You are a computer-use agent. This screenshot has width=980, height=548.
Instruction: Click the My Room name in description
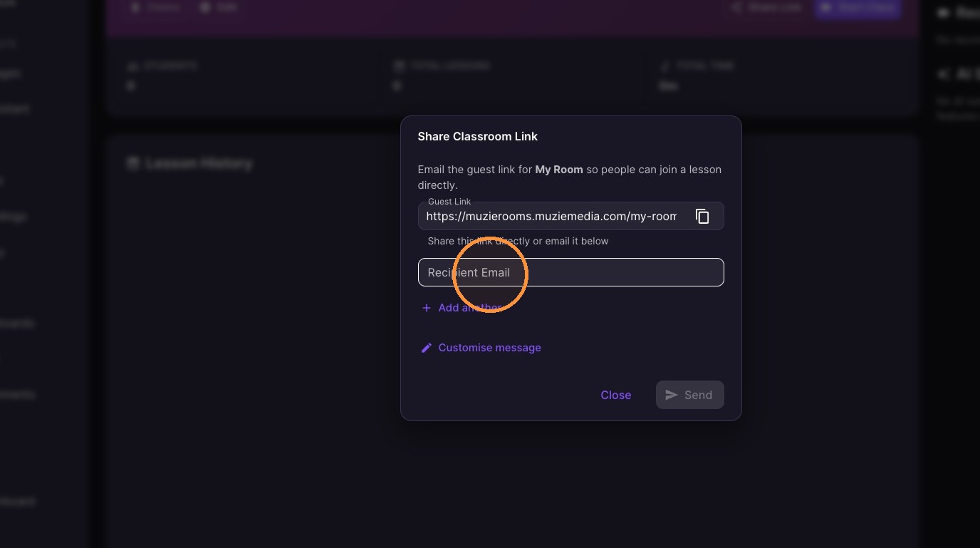(559, 170)
